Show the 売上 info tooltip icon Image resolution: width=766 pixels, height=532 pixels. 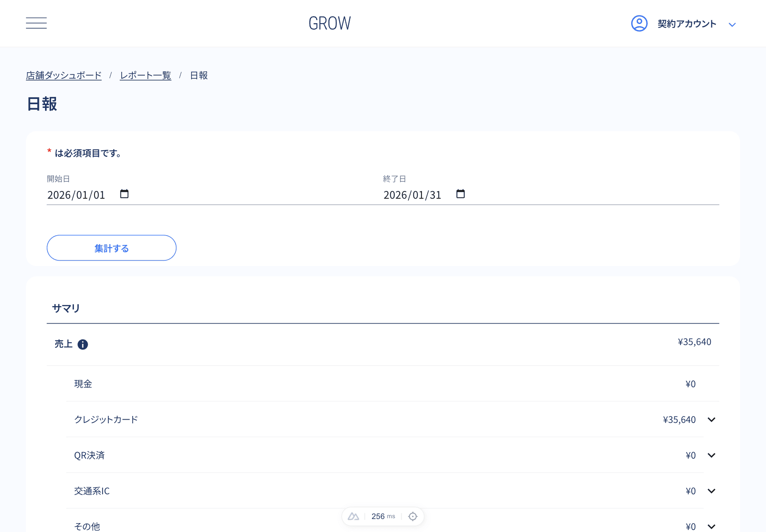(x=83, y=344)
